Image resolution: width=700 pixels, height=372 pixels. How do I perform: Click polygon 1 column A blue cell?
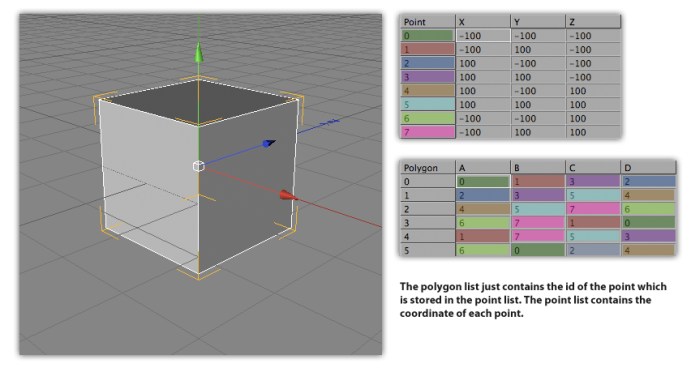click(x=483, y=196)
